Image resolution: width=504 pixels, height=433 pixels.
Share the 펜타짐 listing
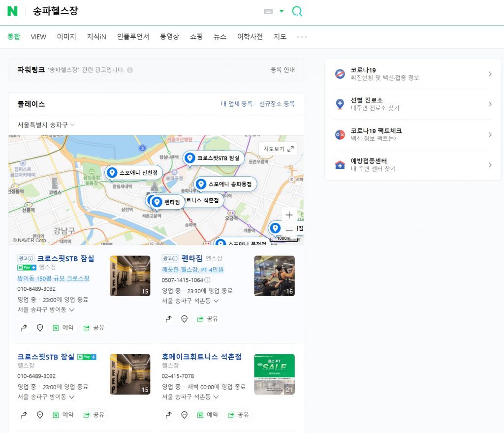208,319
